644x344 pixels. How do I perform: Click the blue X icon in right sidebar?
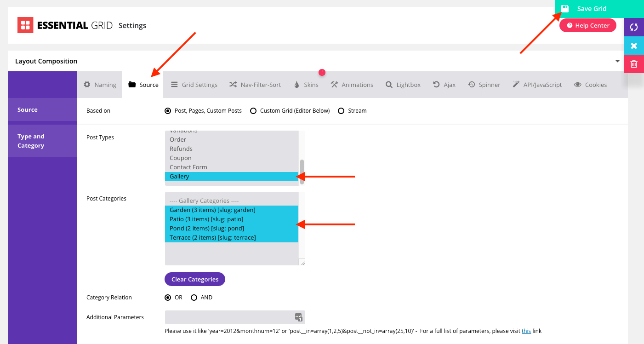pyautogui.click(x=634, y=46)
